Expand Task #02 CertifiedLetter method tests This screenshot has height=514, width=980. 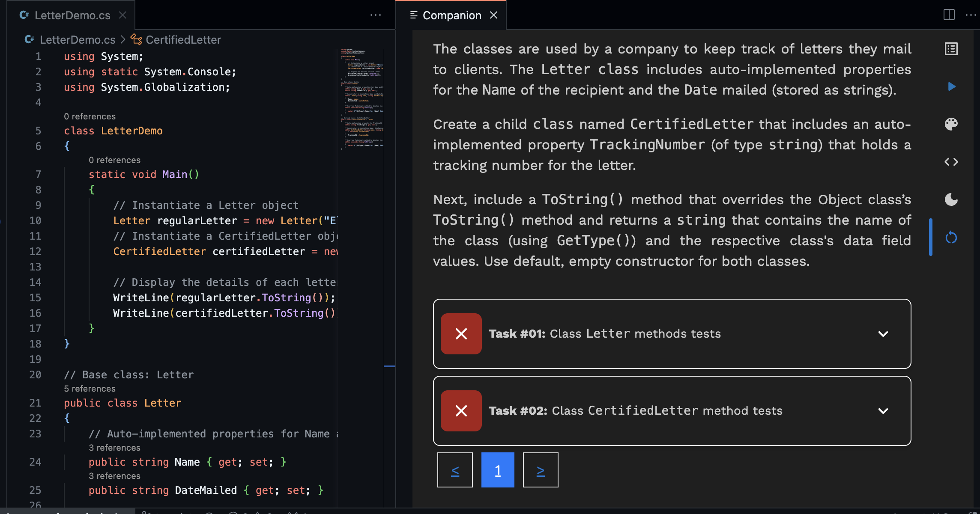tap(883, 411)
